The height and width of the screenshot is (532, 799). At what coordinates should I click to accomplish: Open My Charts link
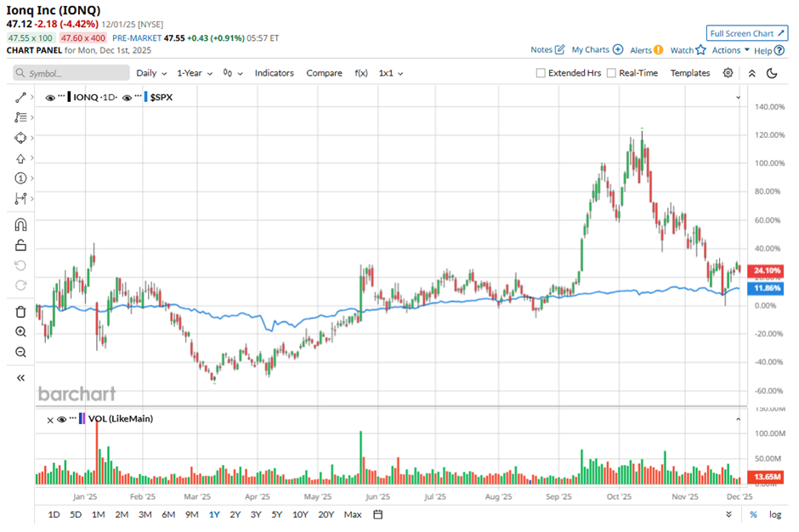(590, 49)
